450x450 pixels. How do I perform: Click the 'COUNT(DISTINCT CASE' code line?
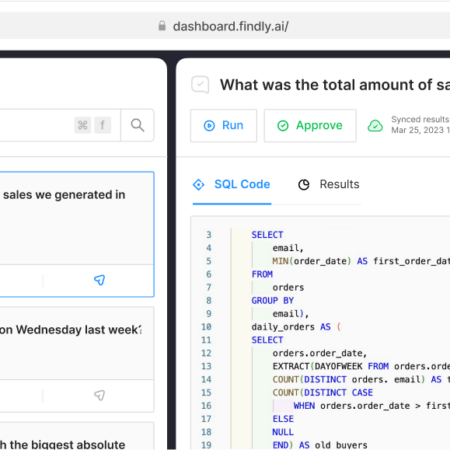[x=322, y=393]
